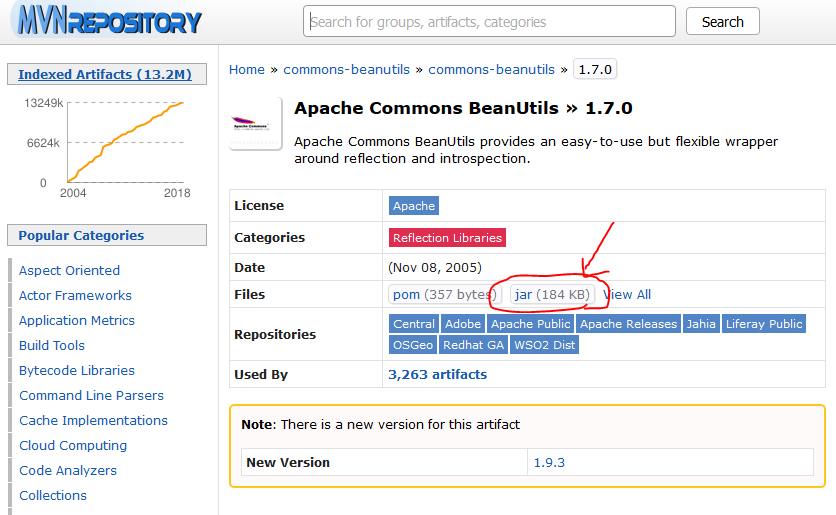Select the Apache Releases repository tag
Screen dimensions: 836x515
click(x=628, y=324)
